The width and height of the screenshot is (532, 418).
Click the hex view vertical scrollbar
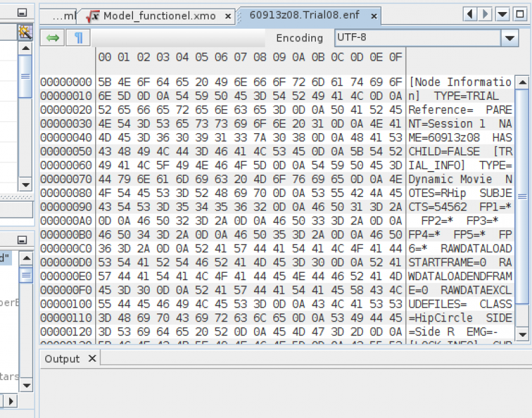(x=523, y=213)
